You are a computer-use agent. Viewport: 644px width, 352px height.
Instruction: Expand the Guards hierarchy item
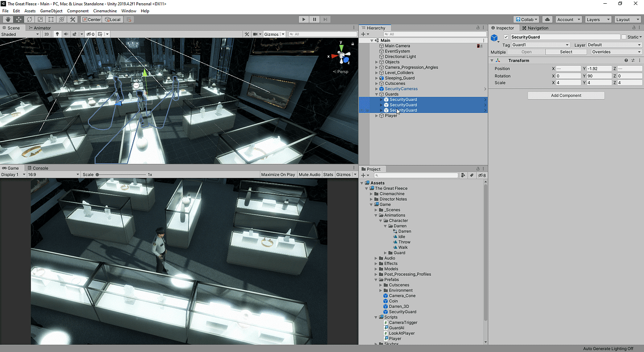376,94
